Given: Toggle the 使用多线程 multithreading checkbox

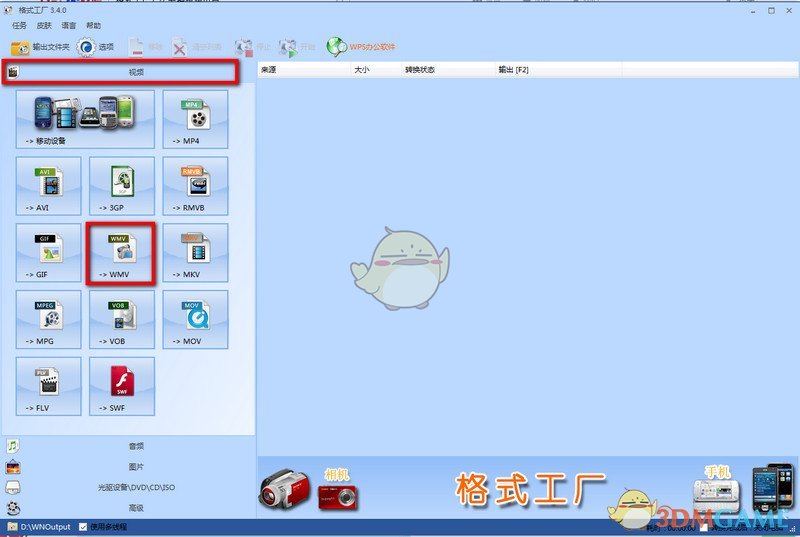Looking at the screenshot, I should click(83, 526).
